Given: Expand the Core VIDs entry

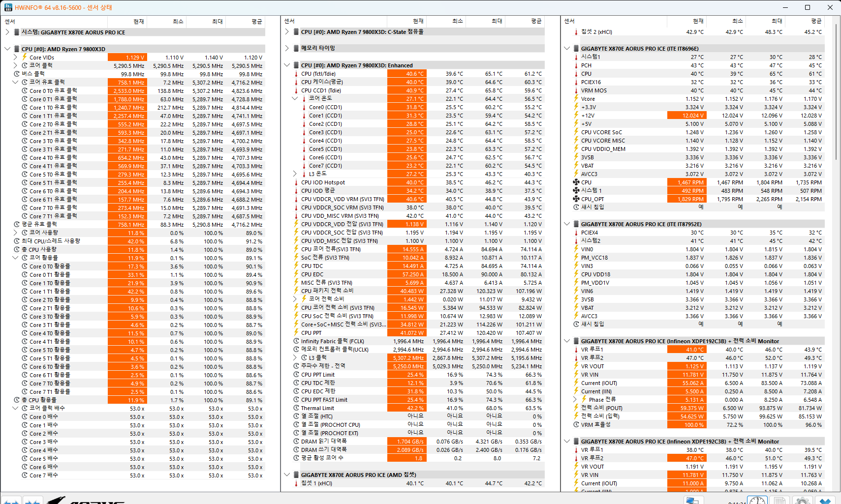Looking at the screenshot, I should [15, 58].
